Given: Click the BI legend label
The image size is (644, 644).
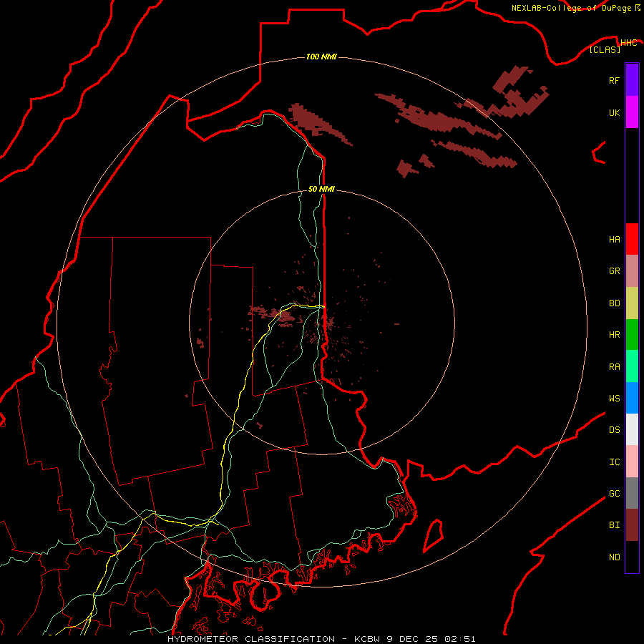Looking at the screenshot, I should pyautogui.click(x=614, y=525).
